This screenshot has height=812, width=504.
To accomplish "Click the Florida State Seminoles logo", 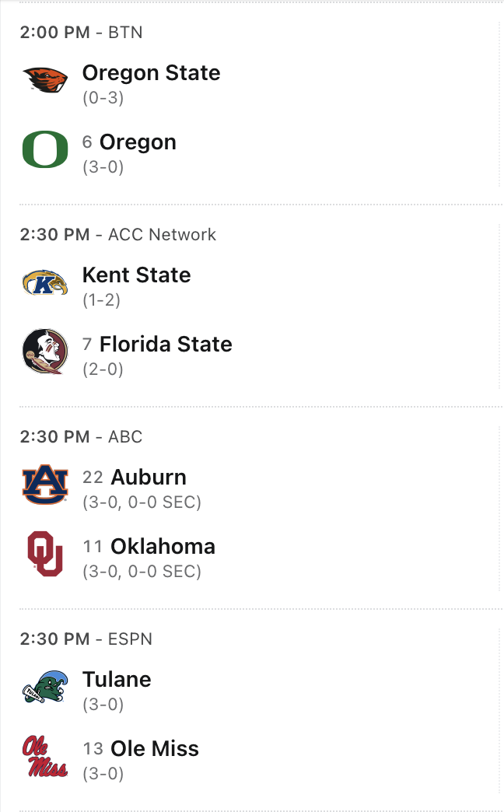I will click(45, 352).
